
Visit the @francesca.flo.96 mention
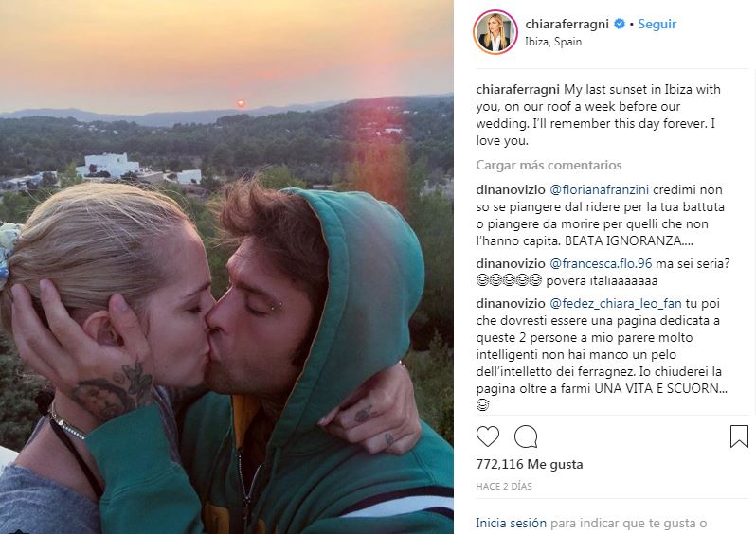(x=601, y=263)
